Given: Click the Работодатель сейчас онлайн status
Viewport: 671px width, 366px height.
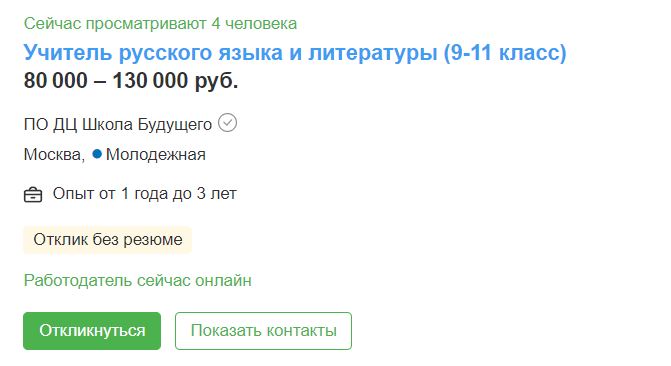Looking at the screenshot, I should (x=137, y=280).
